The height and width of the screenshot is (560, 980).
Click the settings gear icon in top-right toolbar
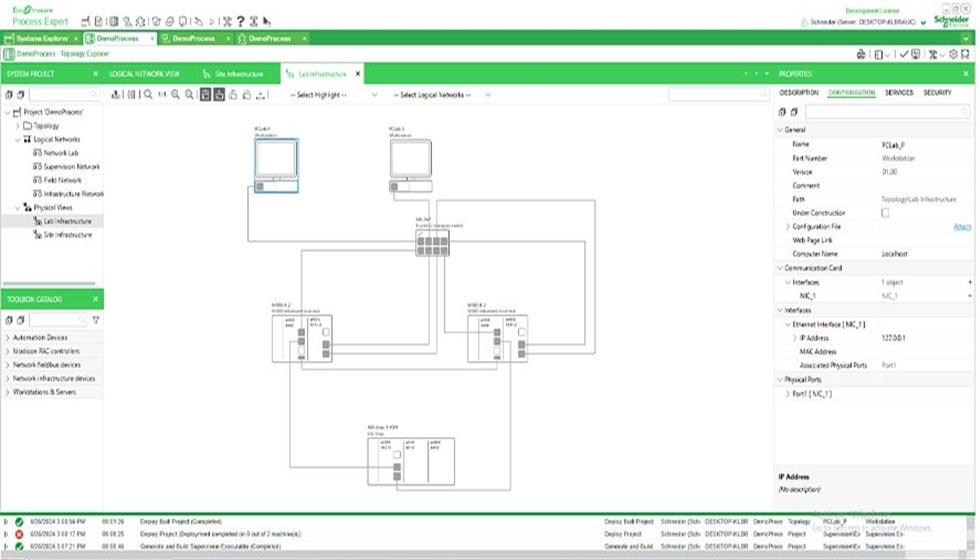pos(954,54)
